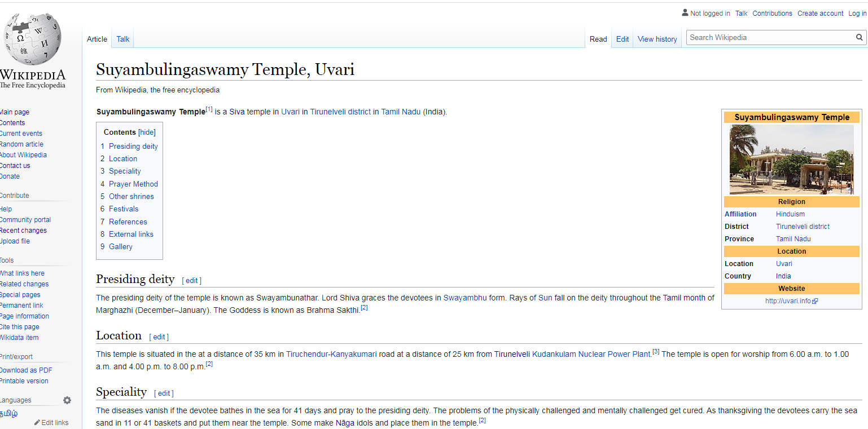Open What links here
This screenshot has width=868, height=429.
[x=22, y=273]
